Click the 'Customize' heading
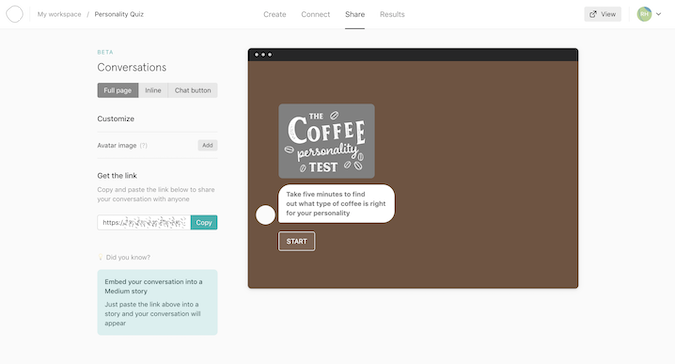 click(x=116, y=119)
